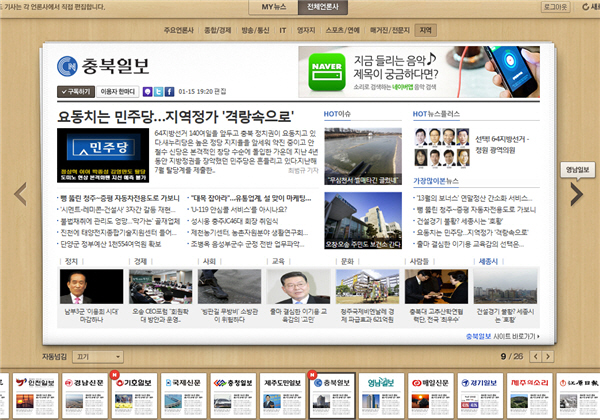Open the 정치 section photo of man speaking
This screenshot has width=600, height=420.
click(91, 287)
